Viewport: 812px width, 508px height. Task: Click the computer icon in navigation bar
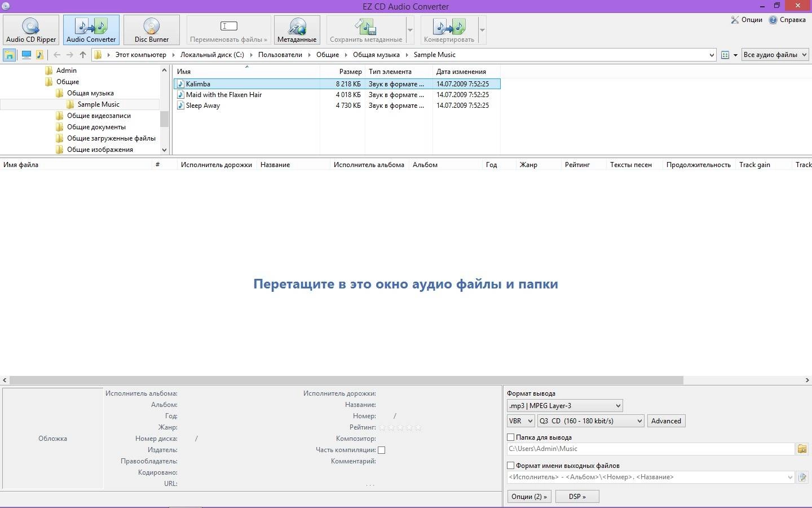click(x=26, y=55)
